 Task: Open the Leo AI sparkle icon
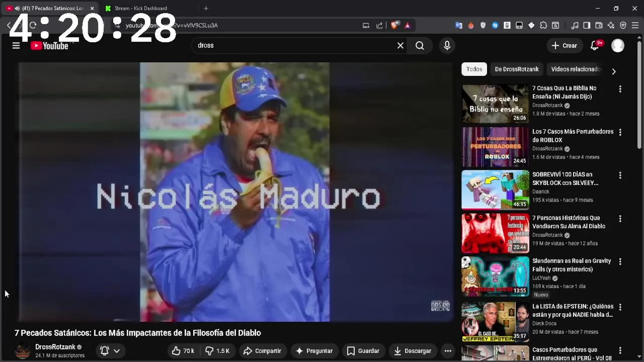611,26
